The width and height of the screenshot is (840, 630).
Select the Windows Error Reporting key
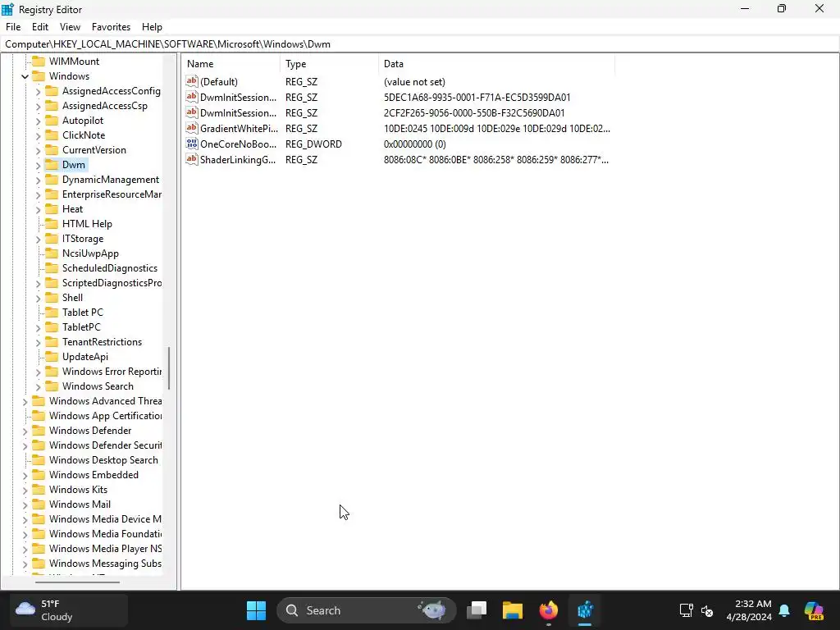112,372
